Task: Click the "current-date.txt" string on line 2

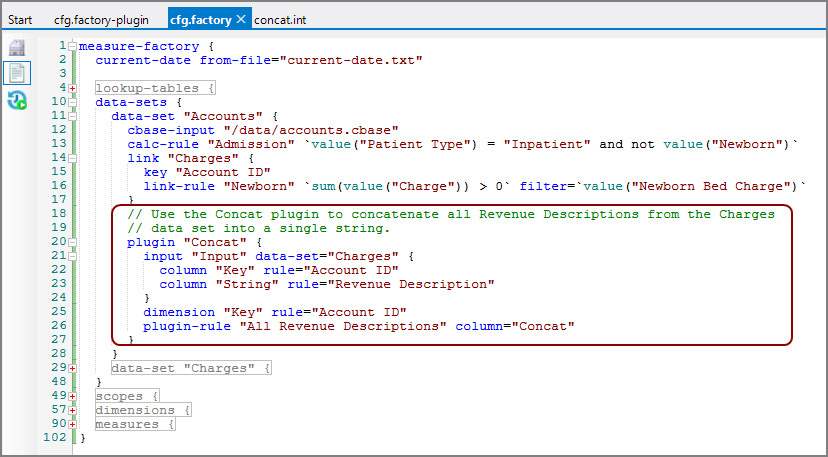Action: tap(351, 60)
